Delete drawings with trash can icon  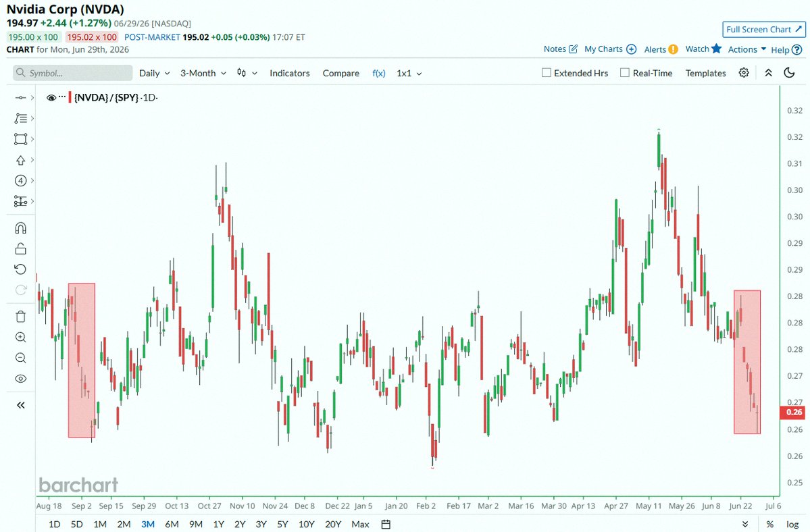coord(21,317)
